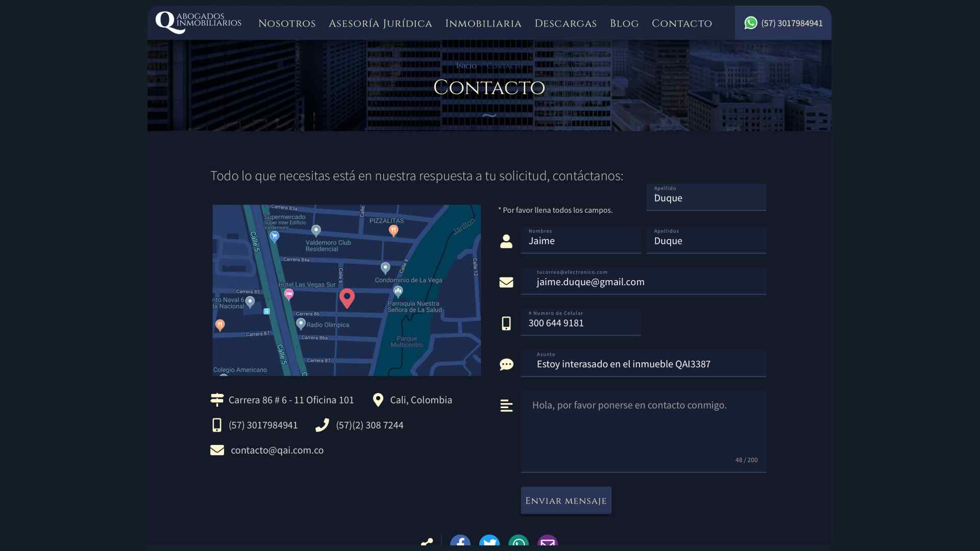Click into the Nombres field containing Jaime
The image size is (980, 551).
(580, 241)
